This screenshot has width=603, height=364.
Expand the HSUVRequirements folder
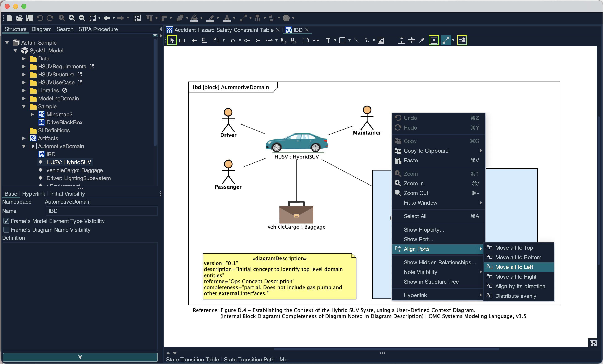click(24, 67)
